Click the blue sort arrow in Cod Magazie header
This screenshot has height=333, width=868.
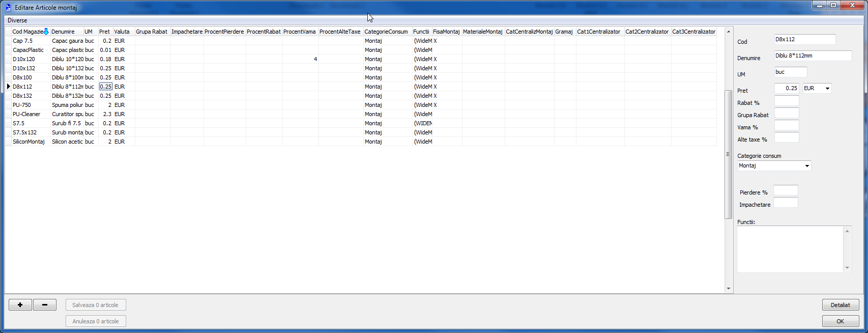[46, 32]
